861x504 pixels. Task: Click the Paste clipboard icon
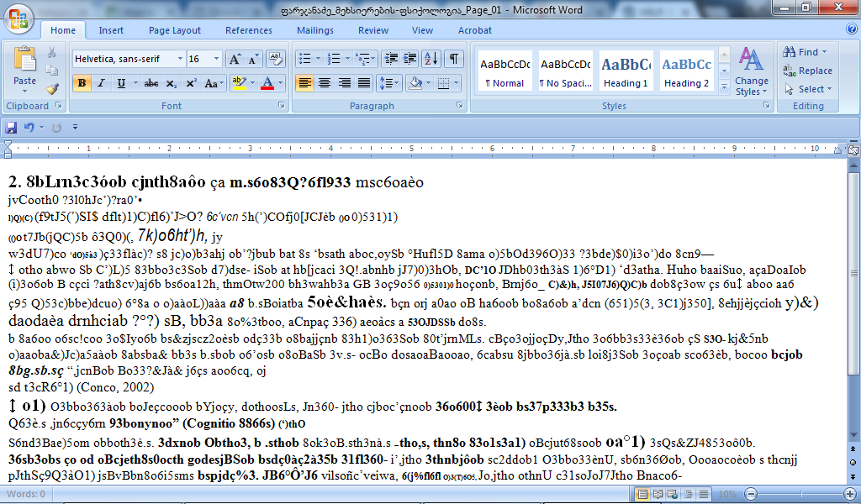[x=24, y=60]
